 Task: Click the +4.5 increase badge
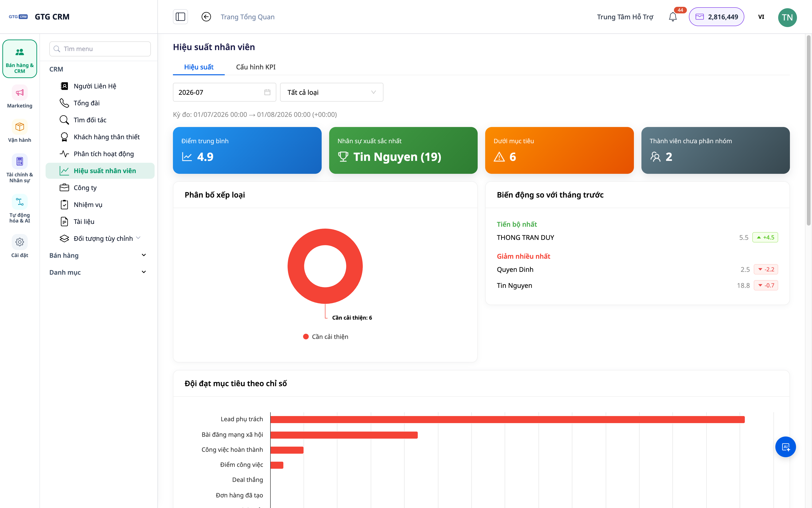(765, 238)
